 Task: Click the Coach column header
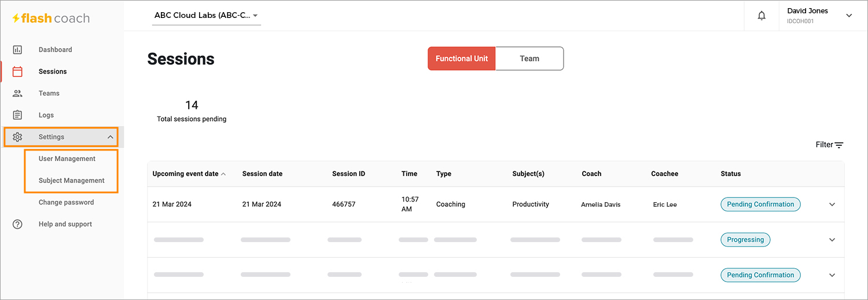coord(591,174)
